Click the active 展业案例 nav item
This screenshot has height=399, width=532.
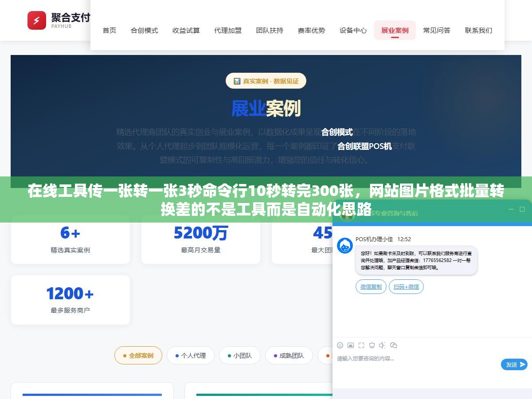click(395, 30)
